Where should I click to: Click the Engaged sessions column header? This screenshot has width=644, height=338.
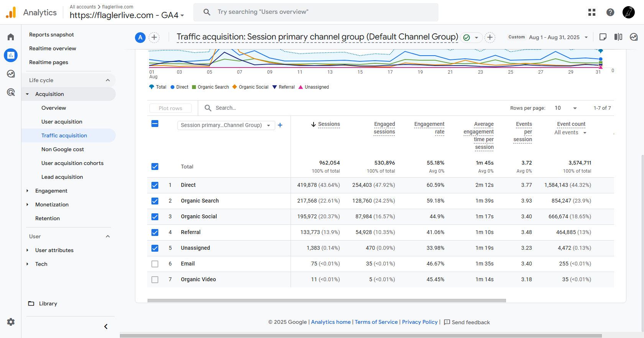tap(384, 128)
